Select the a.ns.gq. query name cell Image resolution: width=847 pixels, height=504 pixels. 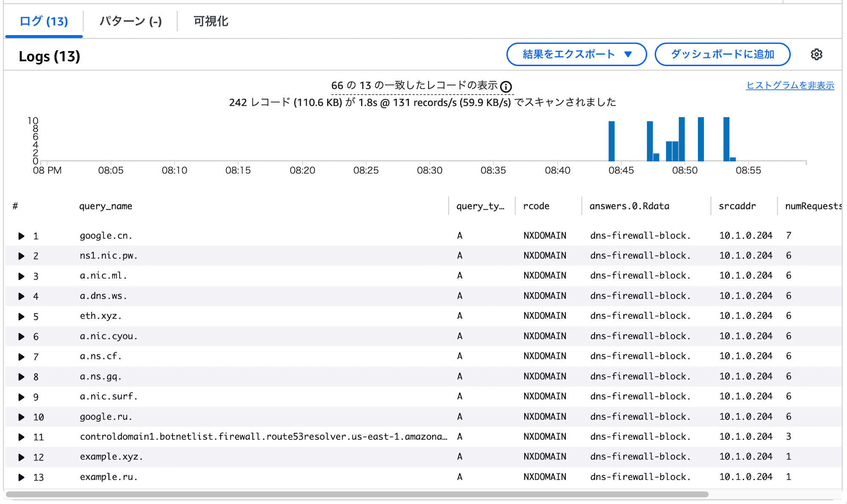click(101, 376)
